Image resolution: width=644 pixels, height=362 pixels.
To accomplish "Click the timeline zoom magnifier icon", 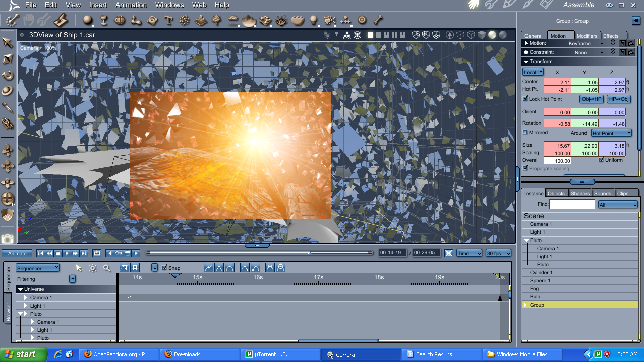I will point(106,268).
